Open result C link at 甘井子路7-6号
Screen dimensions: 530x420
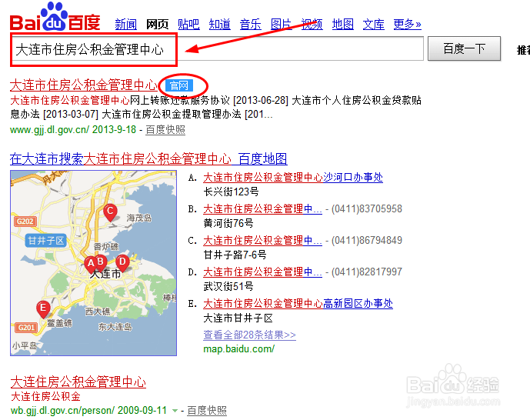(x=262, y=240)
